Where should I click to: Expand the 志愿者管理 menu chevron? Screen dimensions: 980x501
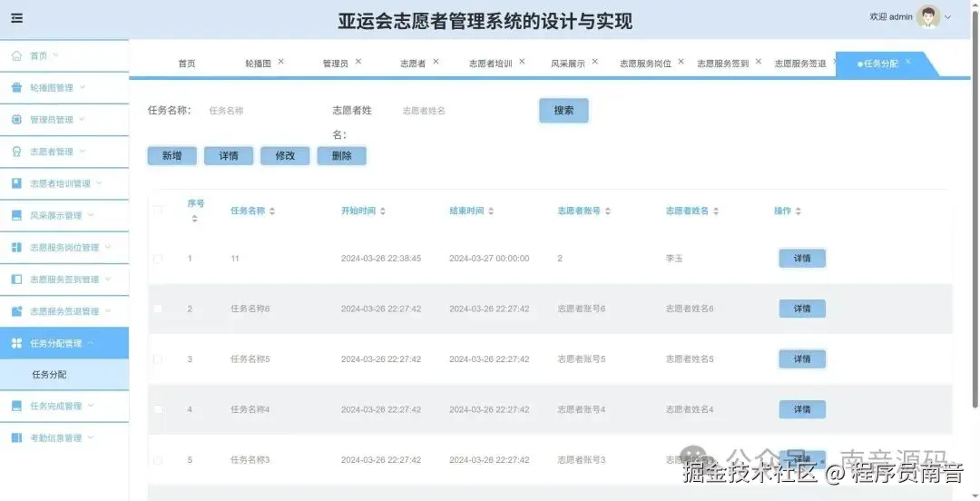[x=82, y=151]
